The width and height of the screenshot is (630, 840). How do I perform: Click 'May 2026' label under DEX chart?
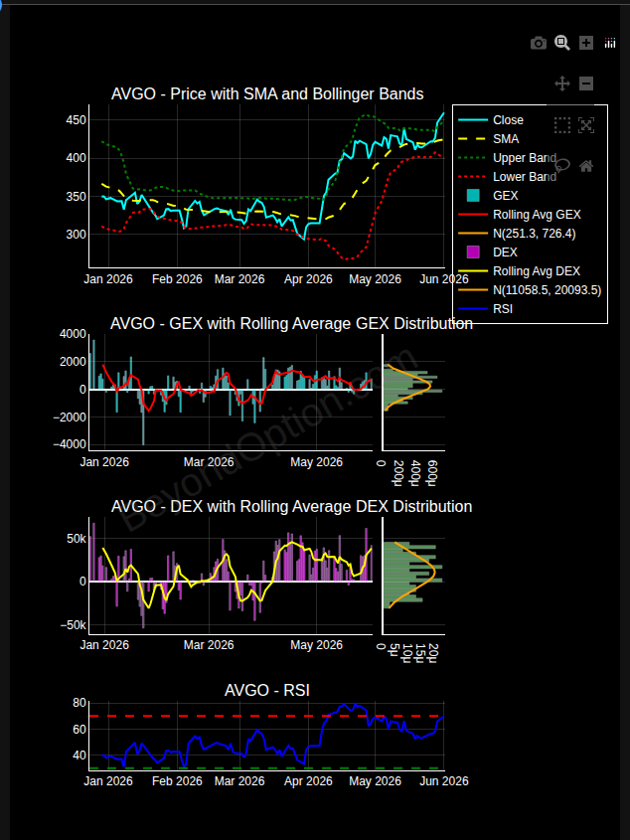[x=317, y=644]
